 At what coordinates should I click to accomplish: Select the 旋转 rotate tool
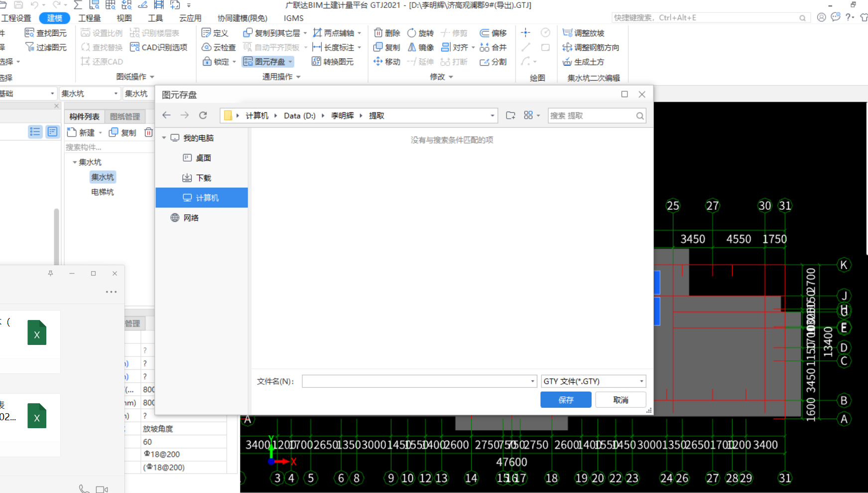click(x=420, y=33)
